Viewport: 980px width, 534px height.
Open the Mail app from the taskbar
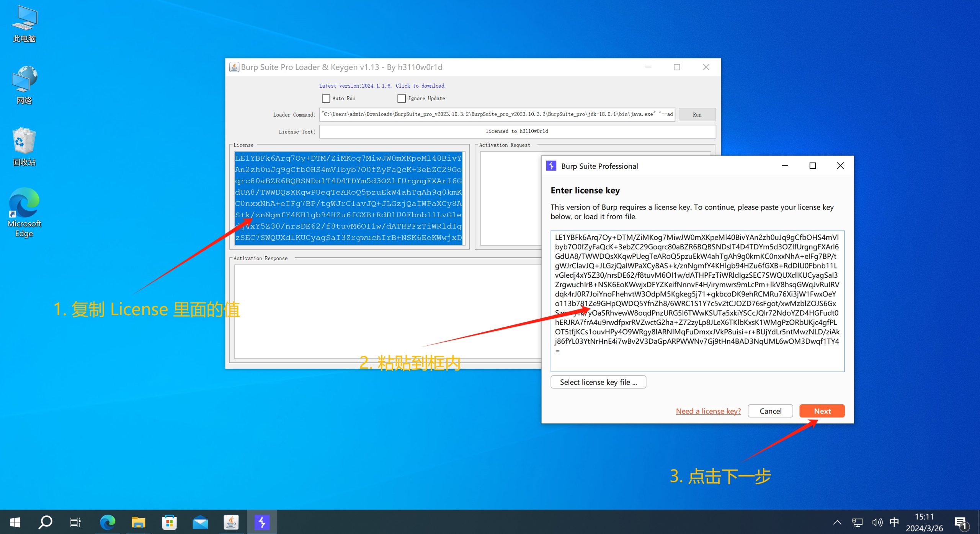click(x=200, y=522)
